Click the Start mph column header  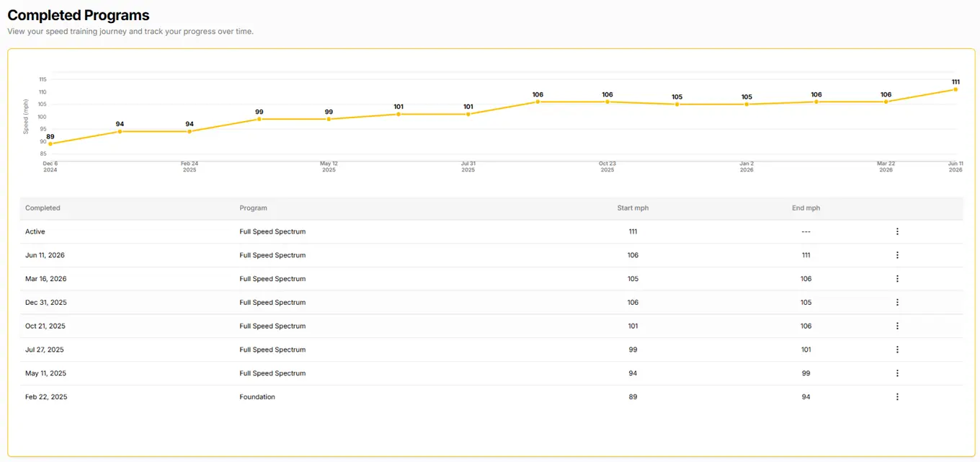click(x=633, y=208)
